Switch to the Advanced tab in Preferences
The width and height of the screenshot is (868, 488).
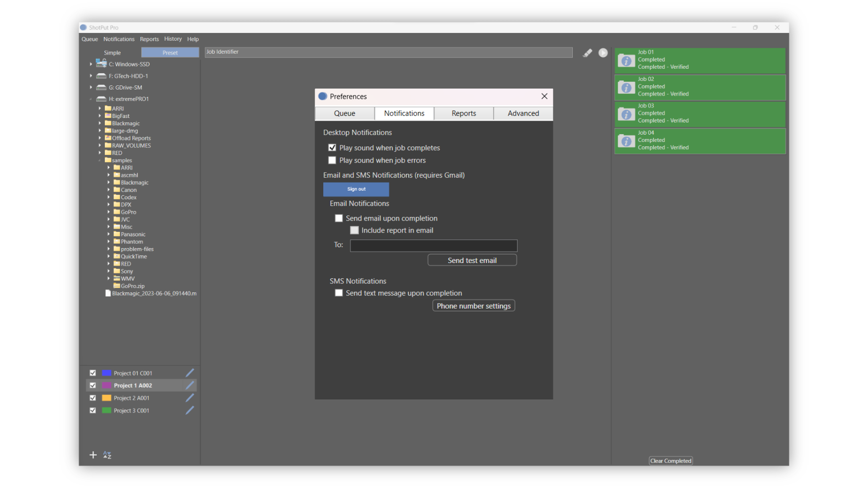click(x=523, y=113)
